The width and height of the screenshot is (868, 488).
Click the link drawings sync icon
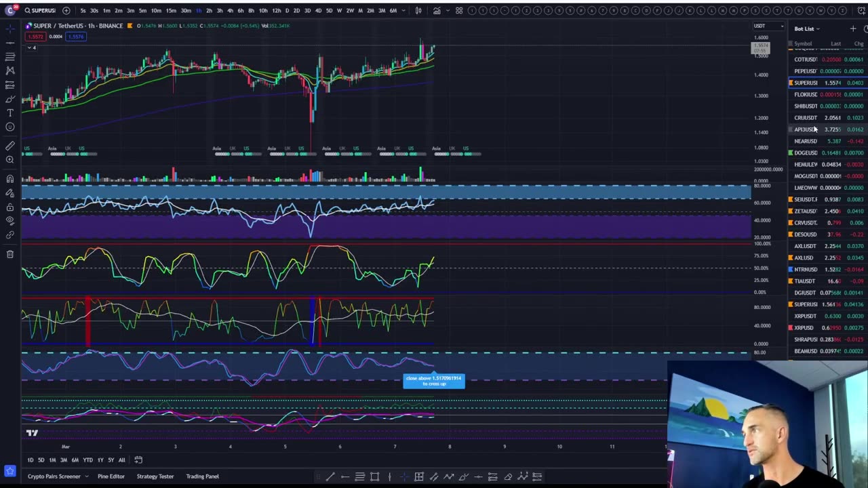(10, 235)
